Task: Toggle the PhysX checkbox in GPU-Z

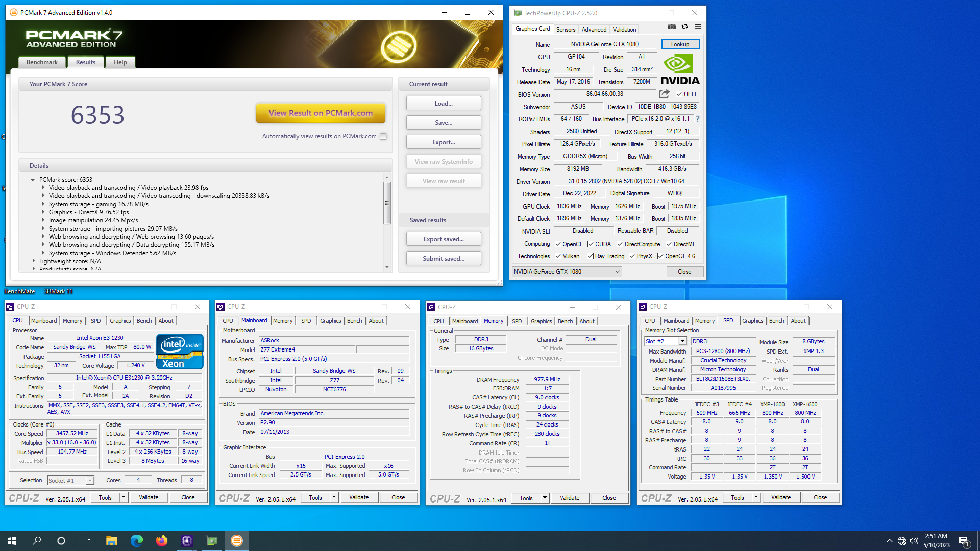Action: (632, 256)
